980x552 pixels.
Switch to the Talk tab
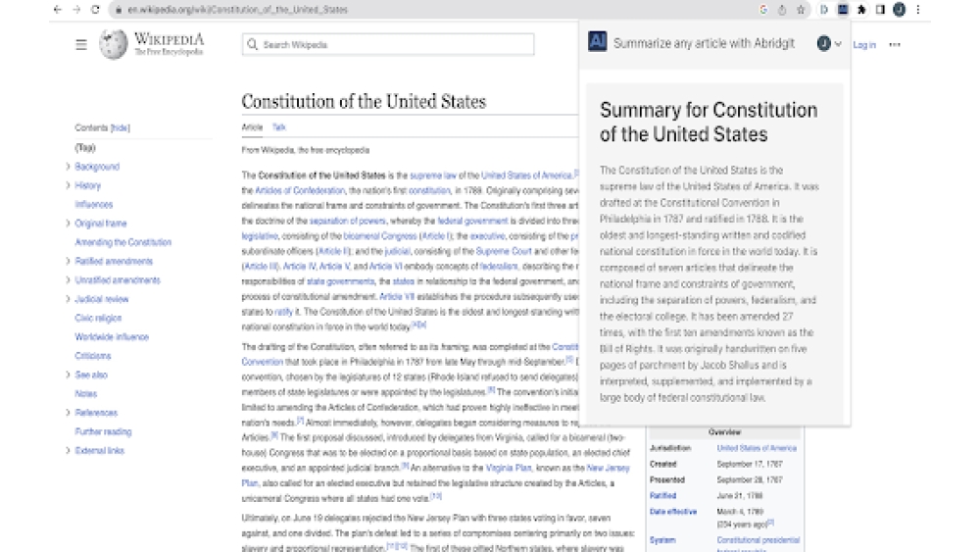point(278,127)
